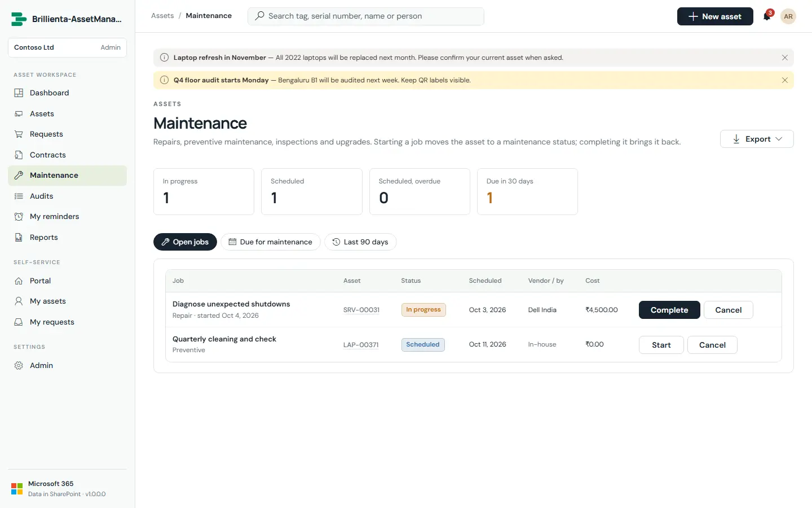Select the Open jobs tab

pyautogui.click(x=185, y=242)
